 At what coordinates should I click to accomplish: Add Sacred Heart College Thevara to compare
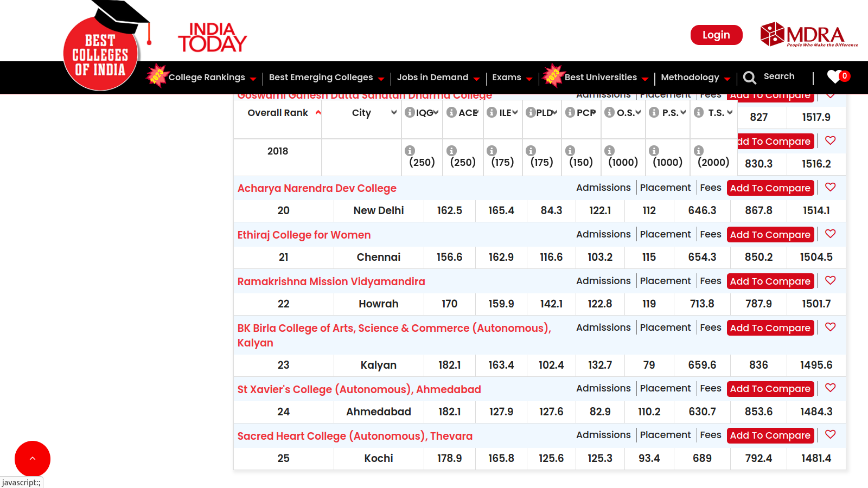pyautogui.click(x=770, y=435)
